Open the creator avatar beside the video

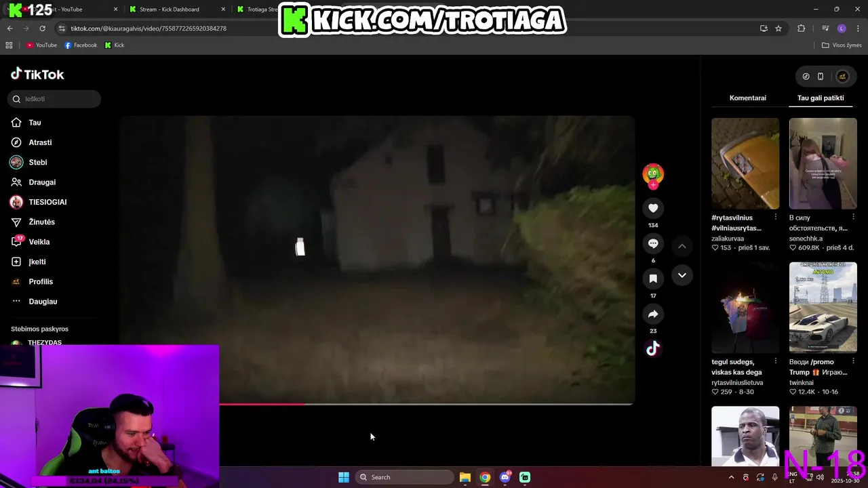[x=653, y=174]
